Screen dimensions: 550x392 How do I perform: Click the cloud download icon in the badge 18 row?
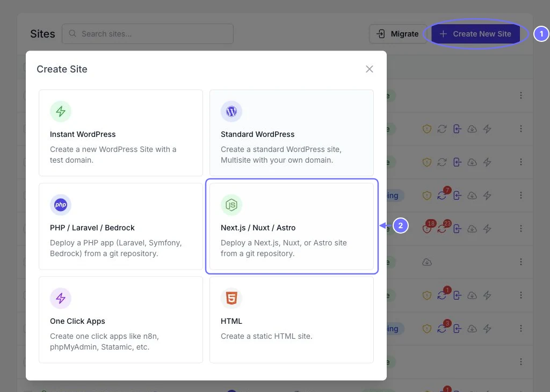click(x=472, y=229)
